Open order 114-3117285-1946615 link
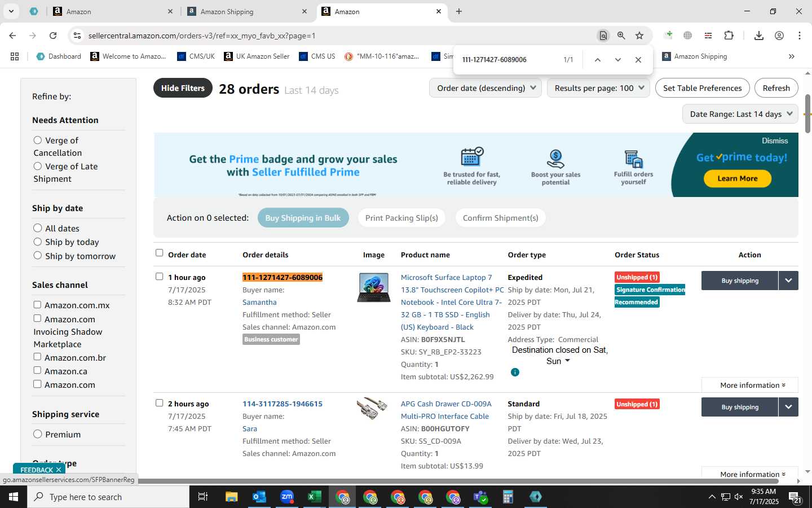Image resolution: width=812 pixels, height=508 pixels. (283, 404)
